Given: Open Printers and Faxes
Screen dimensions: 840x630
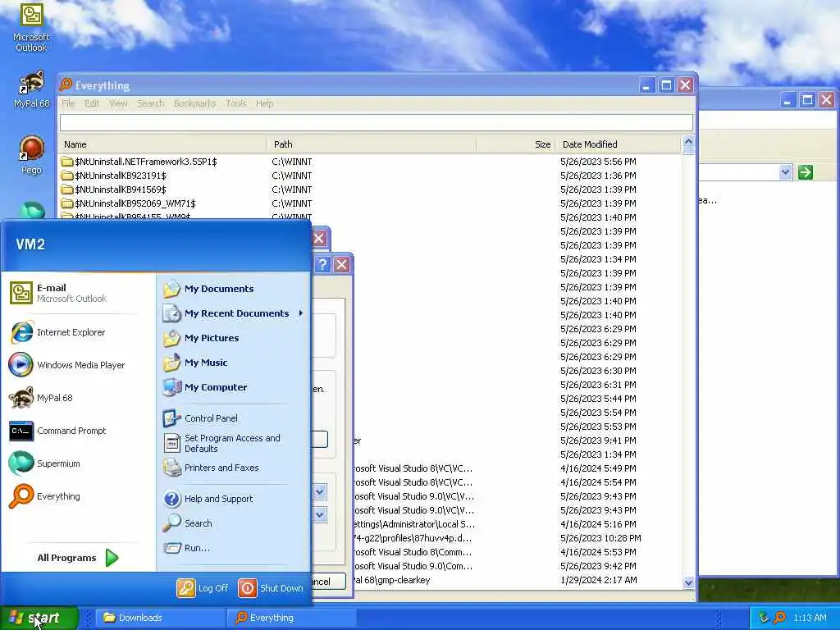Looking at the screenshot, I should (x=234, y=468).
